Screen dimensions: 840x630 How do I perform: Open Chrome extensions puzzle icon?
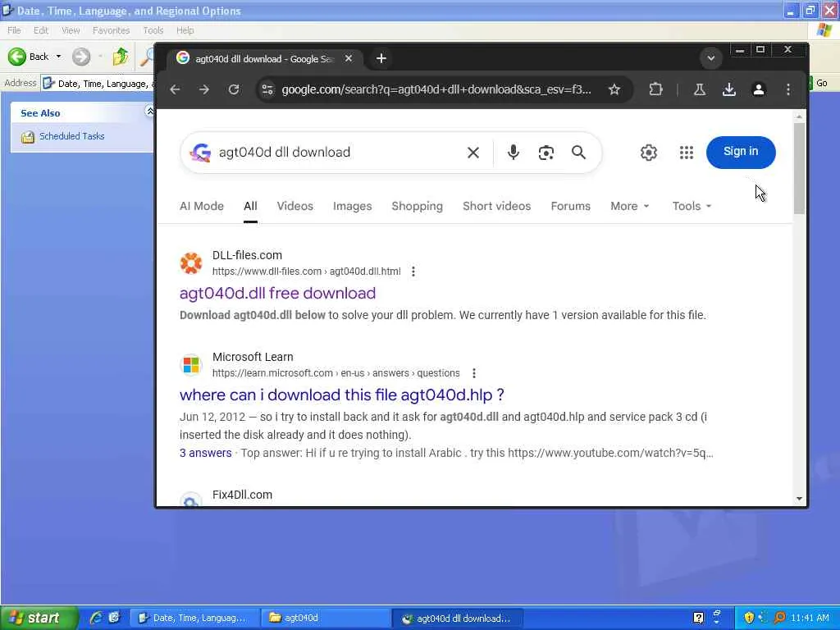pos(655,89)
